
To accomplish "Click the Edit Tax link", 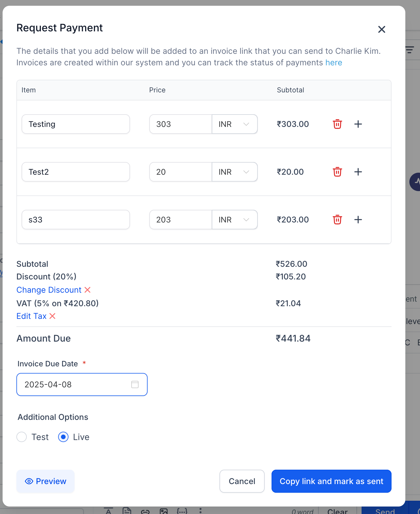I will [31, 316].
